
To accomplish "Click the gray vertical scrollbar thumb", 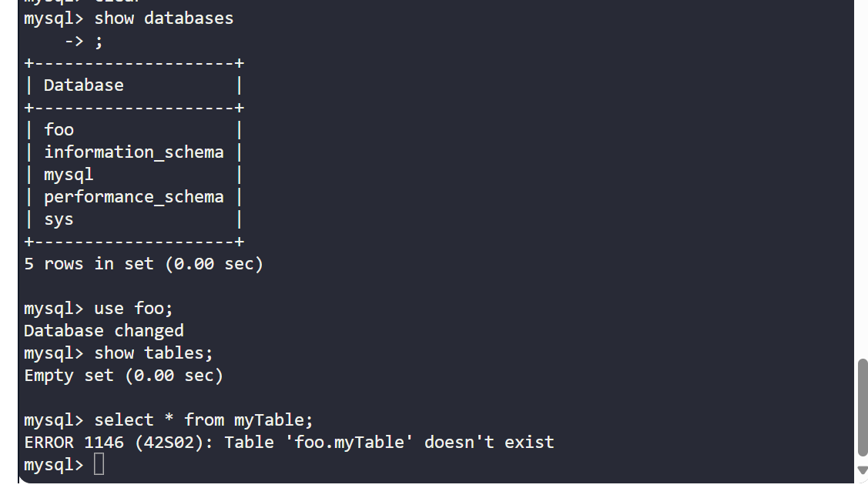I will tap(862, 407).
